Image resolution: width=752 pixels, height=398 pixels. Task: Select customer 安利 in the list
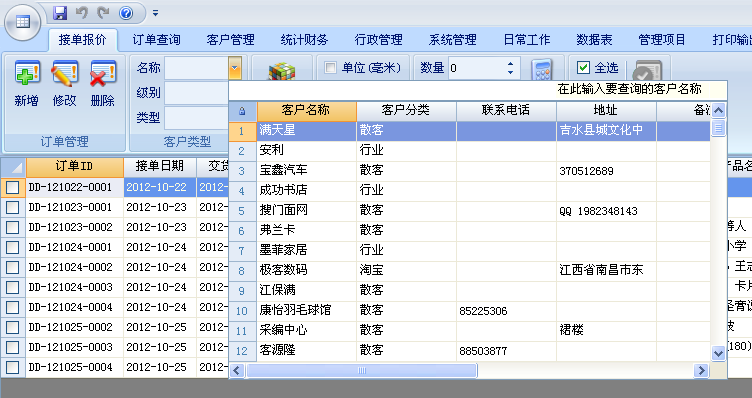click(x=483, y=151)
